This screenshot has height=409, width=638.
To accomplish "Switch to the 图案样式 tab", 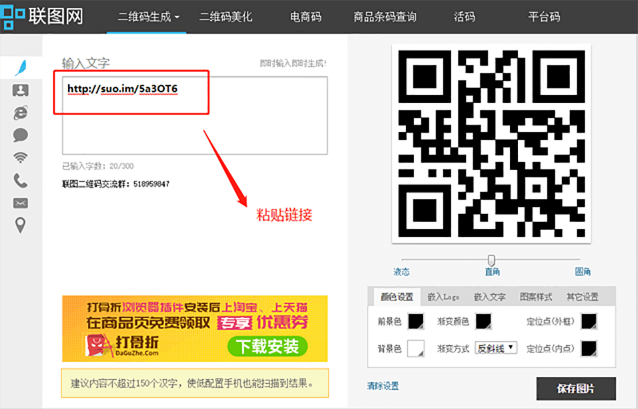I will [536, 297].
